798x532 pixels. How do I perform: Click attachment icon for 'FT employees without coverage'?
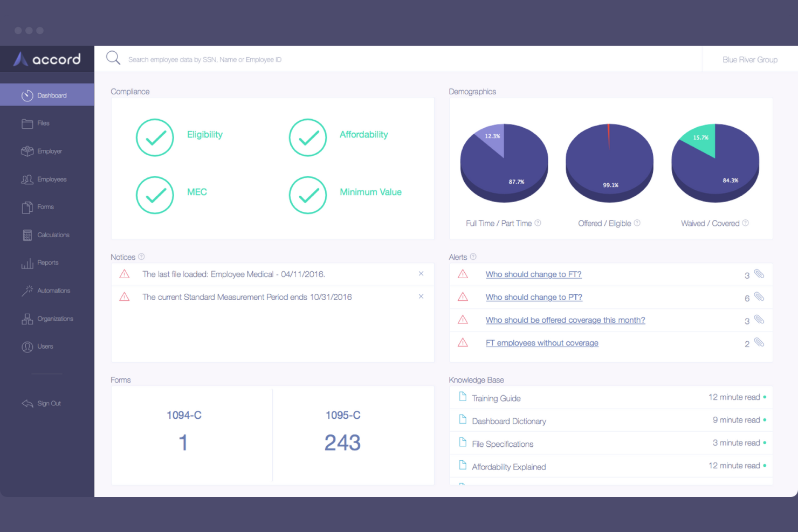pos(759,343)
